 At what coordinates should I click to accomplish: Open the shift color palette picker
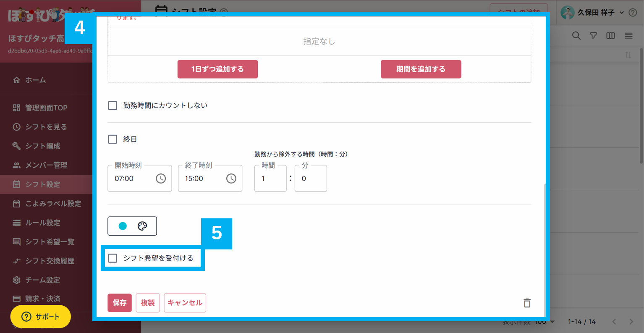[x=143, y=226]
